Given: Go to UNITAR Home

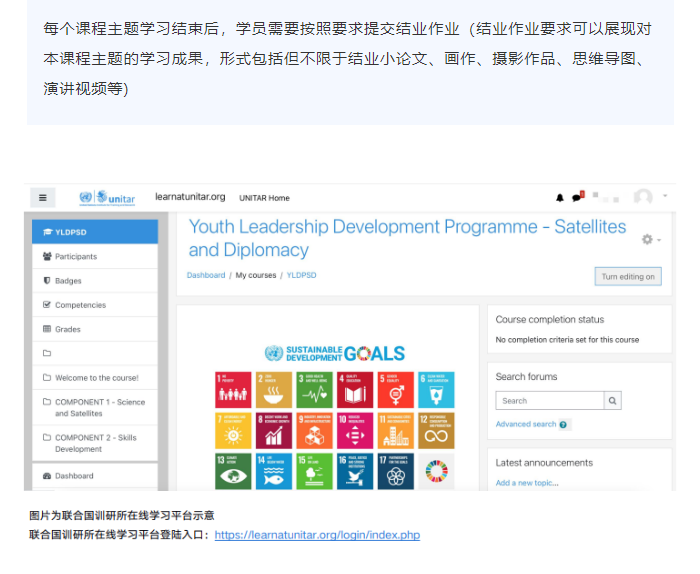Looking at the screenshot, I should click(264, 198).
